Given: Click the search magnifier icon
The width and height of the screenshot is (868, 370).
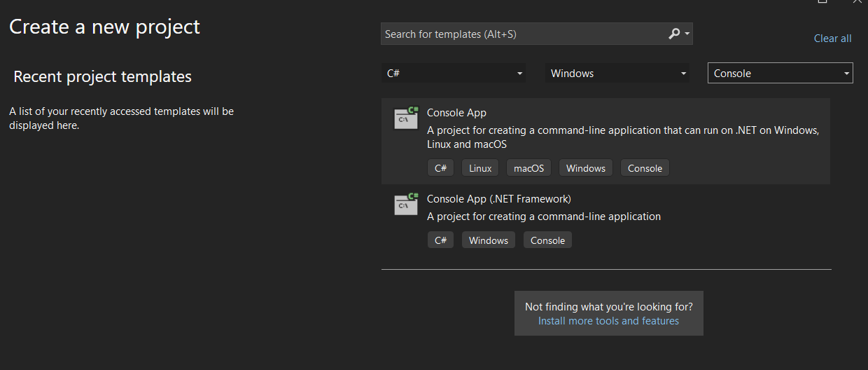Looking at the screenshot, I should [674, 34].
